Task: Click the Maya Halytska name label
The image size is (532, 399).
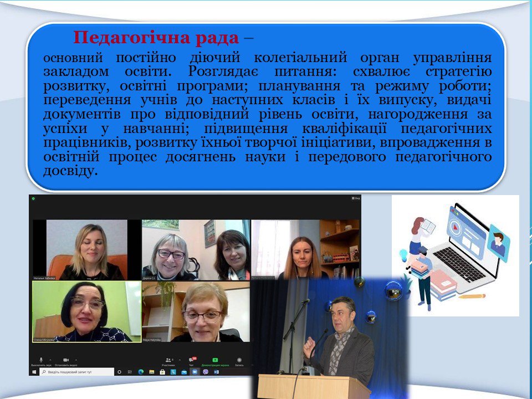Action: (x=152, y=340)
